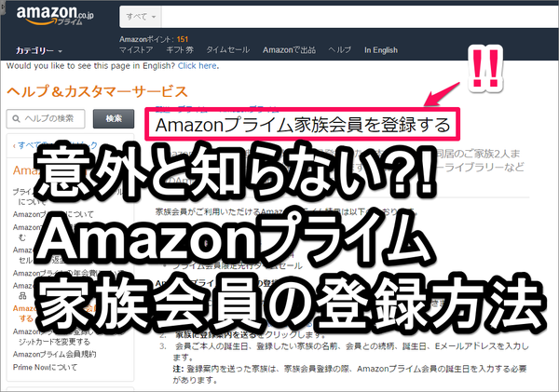Open Prime Nowについて sidebar link
559x392 pixels.
click(45, 367)
